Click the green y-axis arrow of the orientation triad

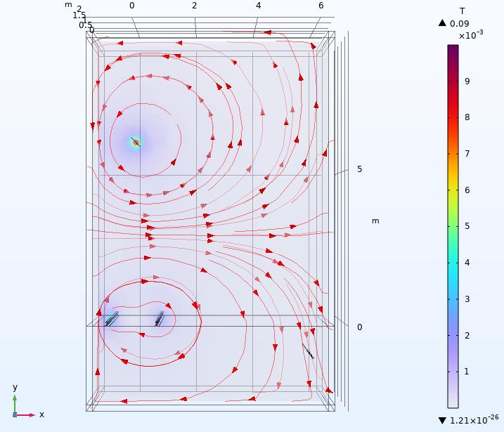[15, 400]
